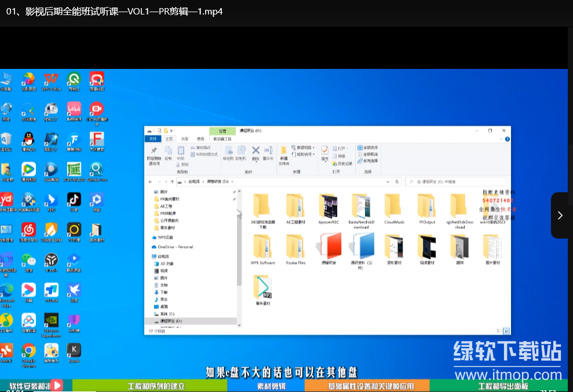
Task: Select 系统 (C:) drive in the navigation tree
Action: [164, 314]
